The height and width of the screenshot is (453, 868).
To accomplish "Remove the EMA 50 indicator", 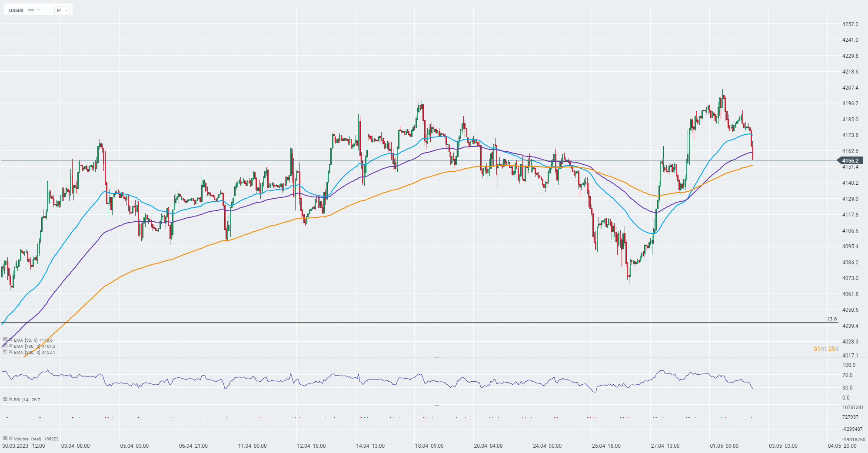I will (x=11, y=340).
